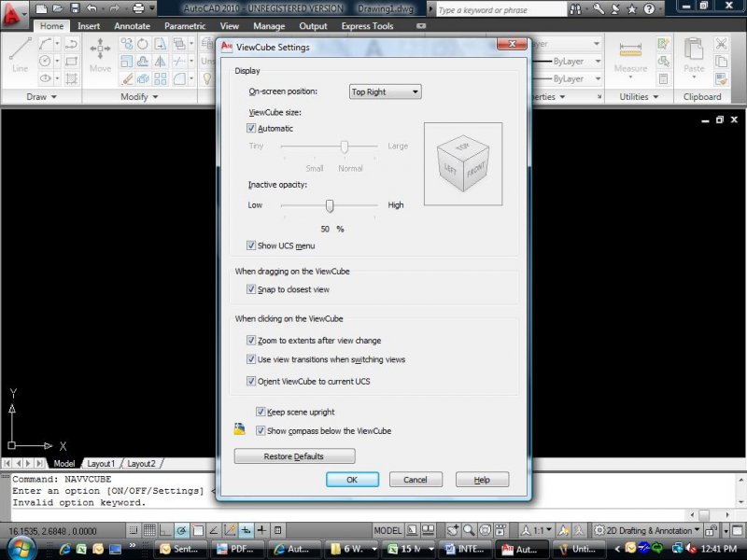Switch to the Insert ribbon tab
747x560 pixels.
(x=89, y=26)
